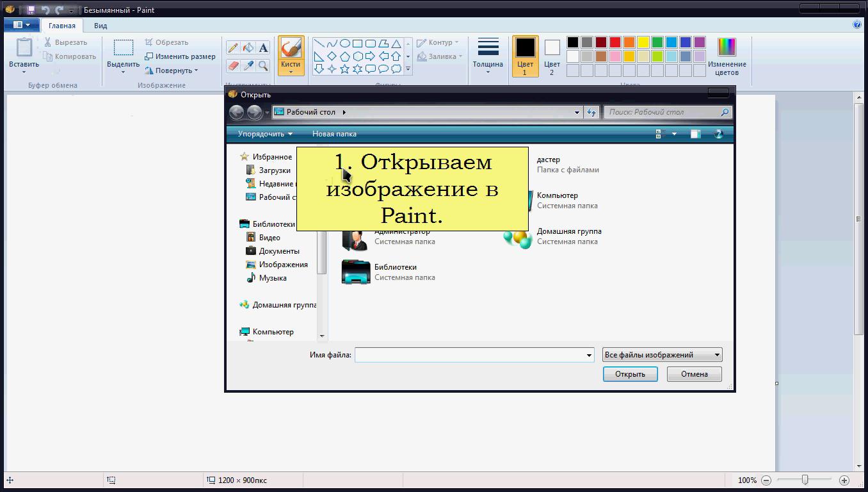This screenshot has width=868, height=492.
Task: Pick the isosceles triangle shape
Action: tap(396, 44)
